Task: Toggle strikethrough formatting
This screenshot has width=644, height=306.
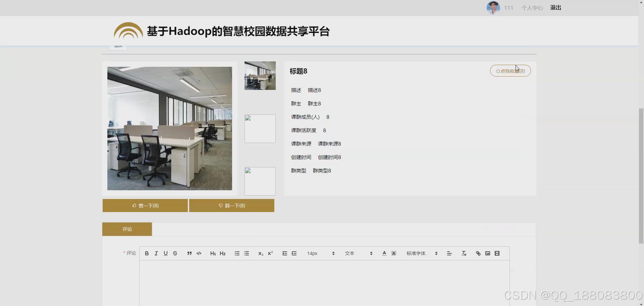Action: [x=175, y=253]
